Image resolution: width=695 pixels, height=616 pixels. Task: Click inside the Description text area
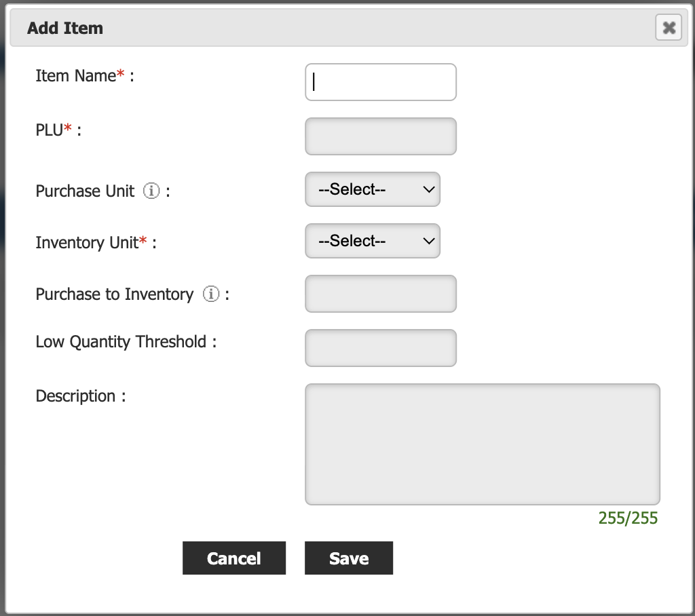[x=482, y=444]
